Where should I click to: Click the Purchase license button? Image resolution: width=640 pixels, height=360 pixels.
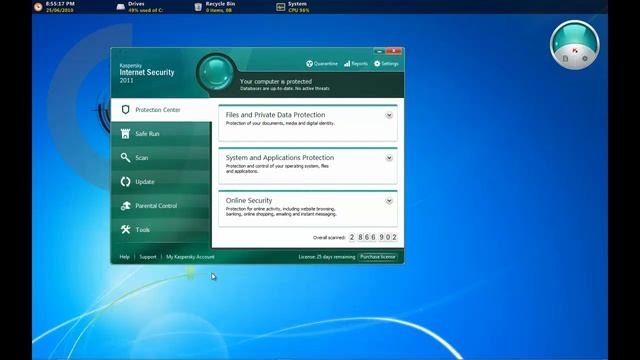[x=378, y=257]
